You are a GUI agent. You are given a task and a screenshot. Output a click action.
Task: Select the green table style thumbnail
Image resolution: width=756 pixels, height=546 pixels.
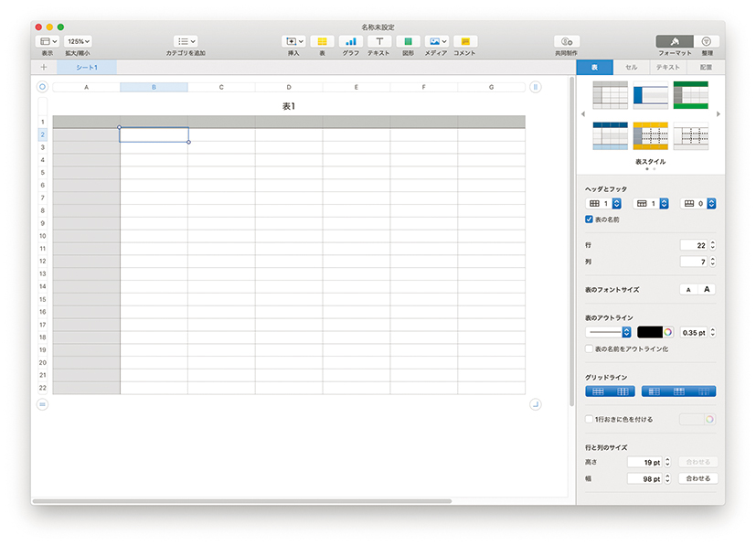(690, 95)
